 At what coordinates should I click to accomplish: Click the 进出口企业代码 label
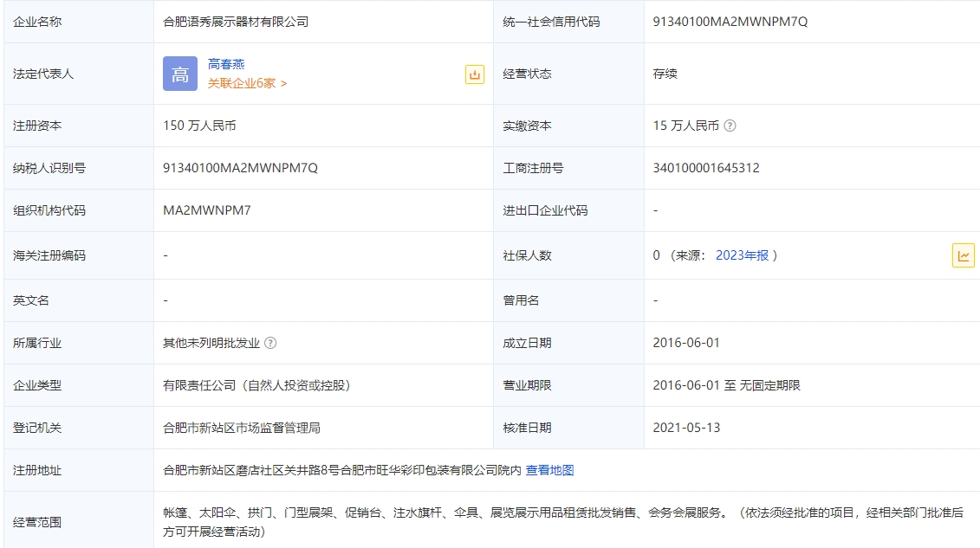(x=545, y=210)
